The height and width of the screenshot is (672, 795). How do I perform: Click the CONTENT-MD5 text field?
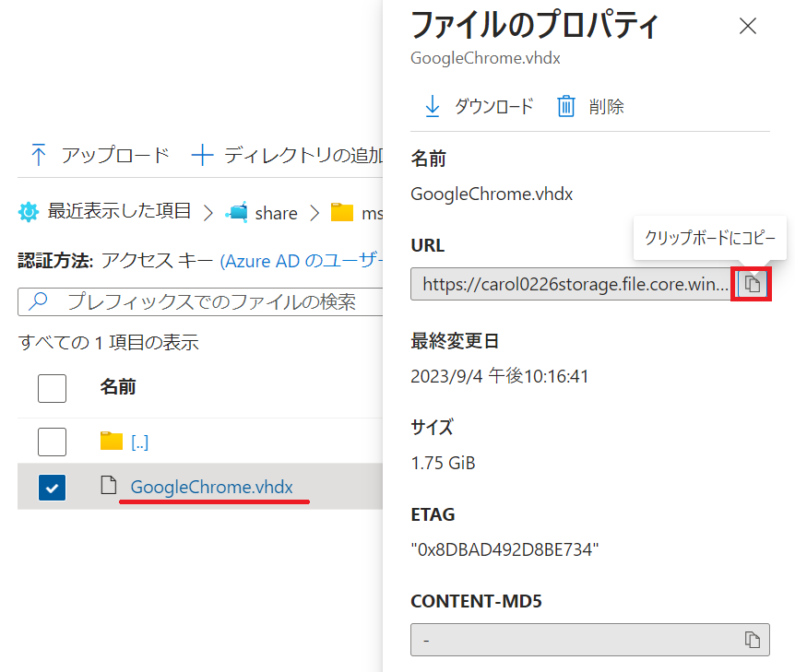pos(590,640)
